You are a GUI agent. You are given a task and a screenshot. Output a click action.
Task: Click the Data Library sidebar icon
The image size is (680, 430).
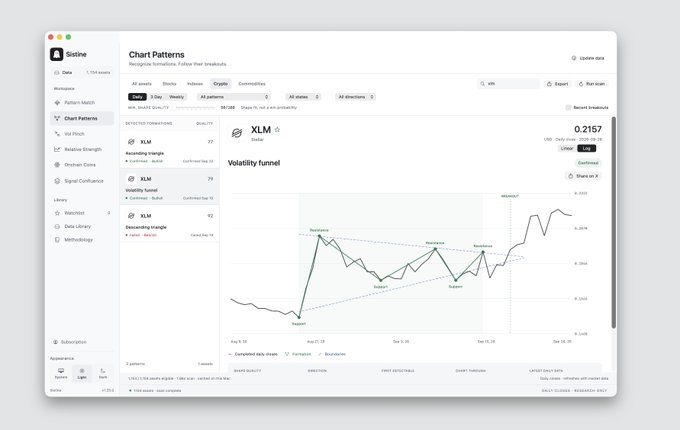coord(57,227)
